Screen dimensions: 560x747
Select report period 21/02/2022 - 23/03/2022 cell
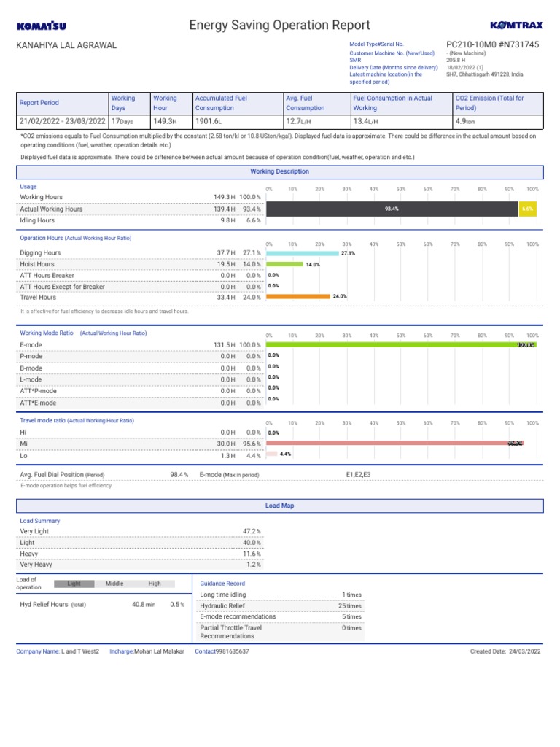tap(63, 122)
